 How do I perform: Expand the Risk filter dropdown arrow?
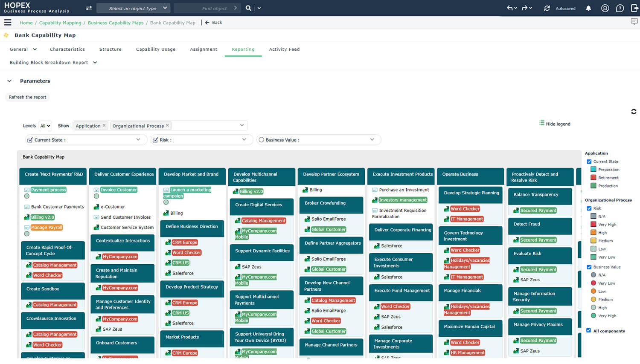pyautogui.click(x=244, y=139)
